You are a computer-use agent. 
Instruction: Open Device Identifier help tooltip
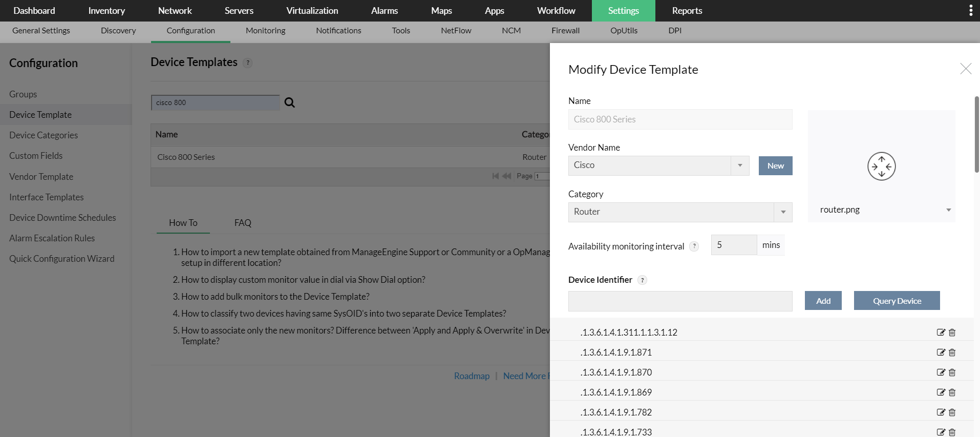click(643, 280)
